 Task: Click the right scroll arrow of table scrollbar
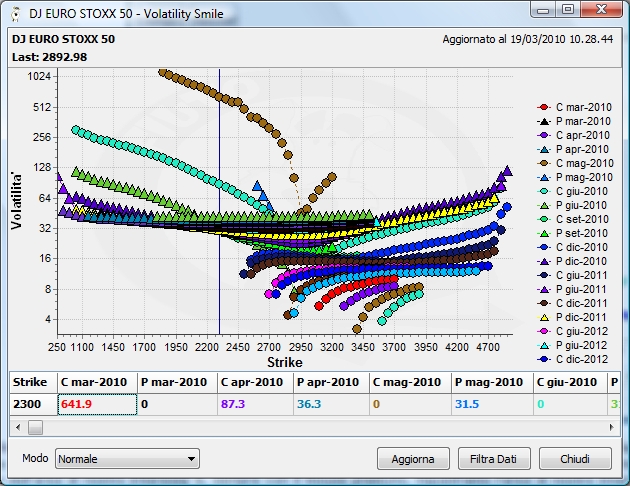tap(612, 427)
